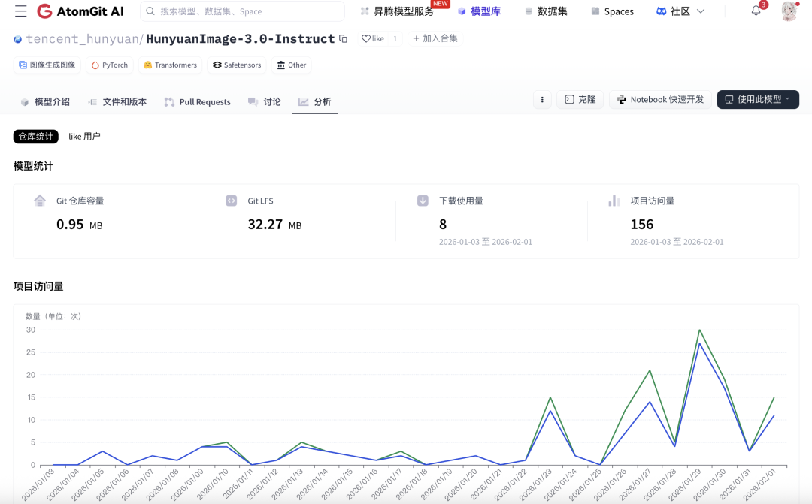Switch to the 模型介绍 tab
Screen dimensions: 812x504
coord(46,102)
